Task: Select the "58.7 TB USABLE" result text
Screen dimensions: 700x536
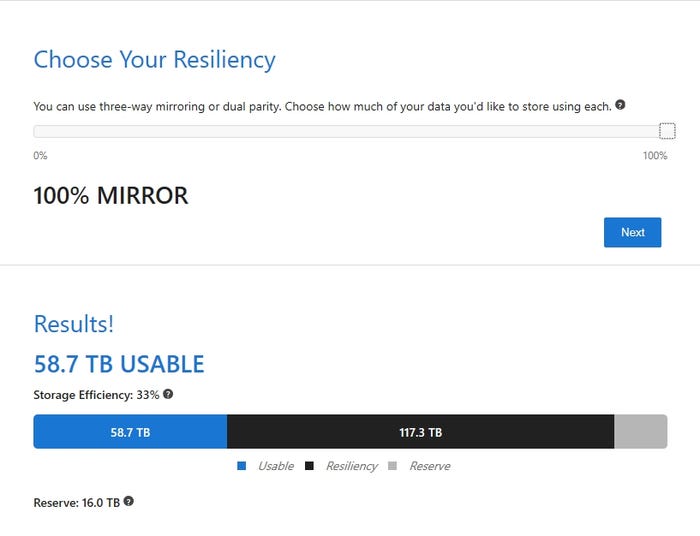Action: [119, 364]
